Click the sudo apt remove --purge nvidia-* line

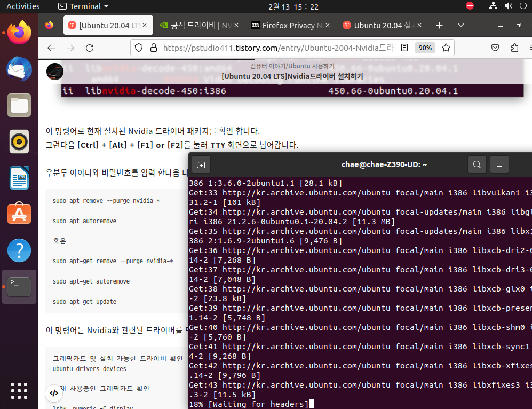click(106, 201)
